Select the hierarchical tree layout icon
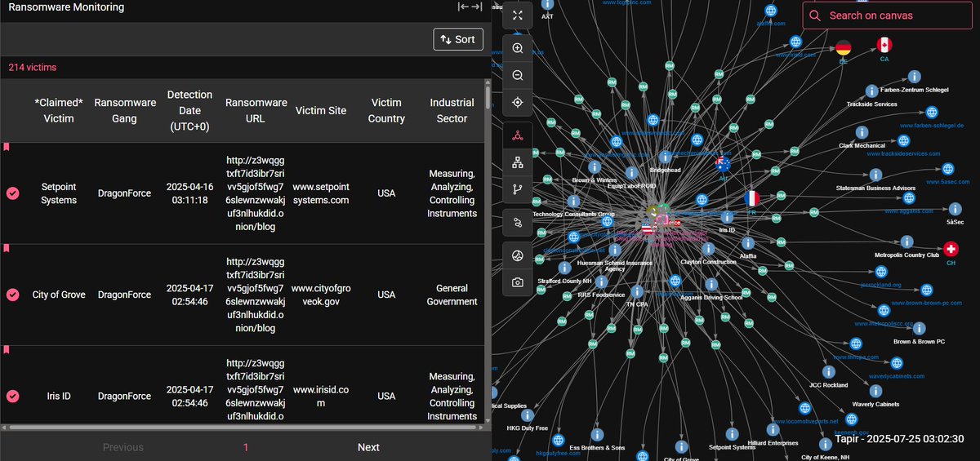 (x=517, y=162)
